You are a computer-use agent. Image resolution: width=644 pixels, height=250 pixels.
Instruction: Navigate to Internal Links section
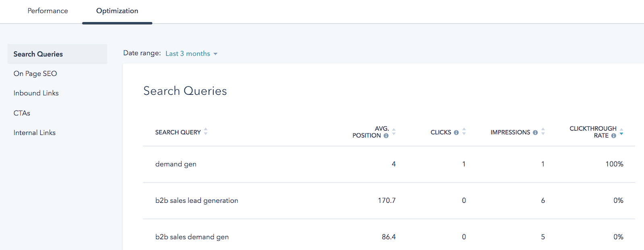tap(35, 133)
